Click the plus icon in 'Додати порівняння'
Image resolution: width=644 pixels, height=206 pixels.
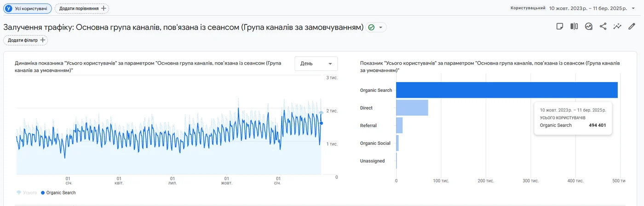tap(103, 8)
